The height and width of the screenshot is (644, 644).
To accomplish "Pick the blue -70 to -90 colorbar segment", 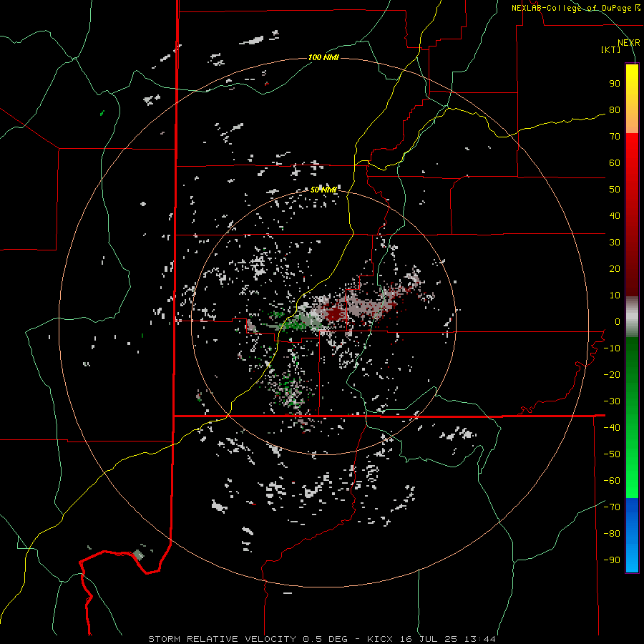I will [x=632, y=535].
